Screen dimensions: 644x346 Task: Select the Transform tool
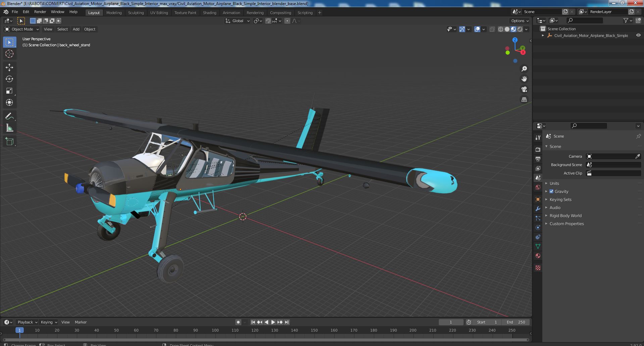click(x=9, y=103)
